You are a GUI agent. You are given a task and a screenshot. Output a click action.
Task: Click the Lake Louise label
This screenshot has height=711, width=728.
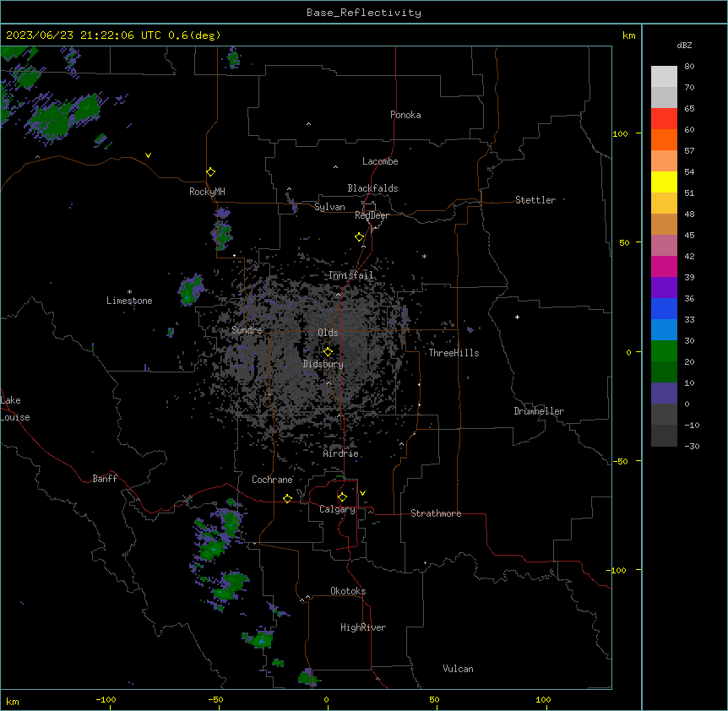click(x=15, y=409)
